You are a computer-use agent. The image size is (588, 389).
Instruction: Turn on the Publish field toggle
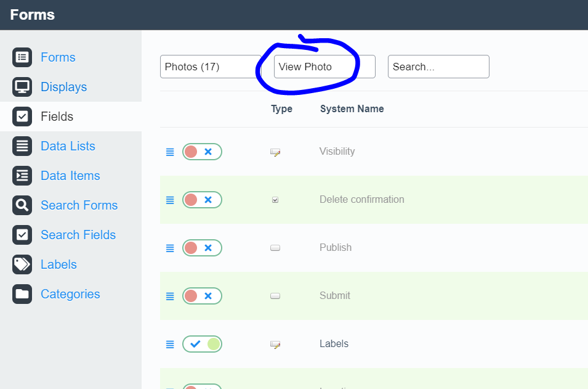[x=202, y=248]
